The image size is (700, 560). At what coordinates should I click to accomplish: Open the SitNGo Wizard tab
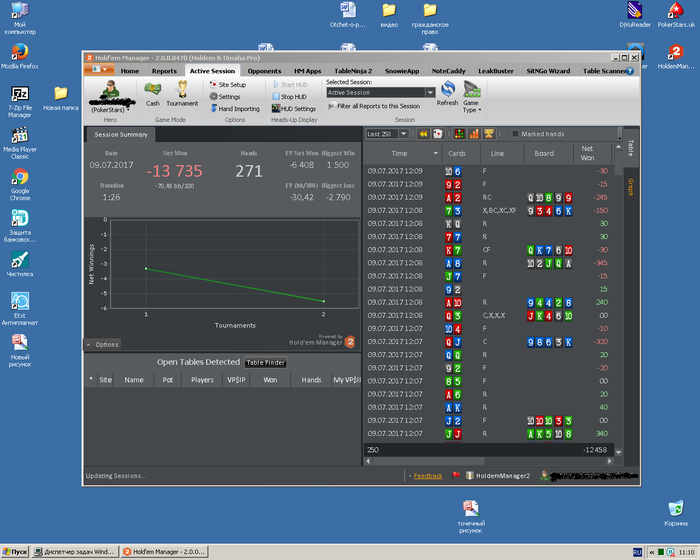tap(548, 71)
